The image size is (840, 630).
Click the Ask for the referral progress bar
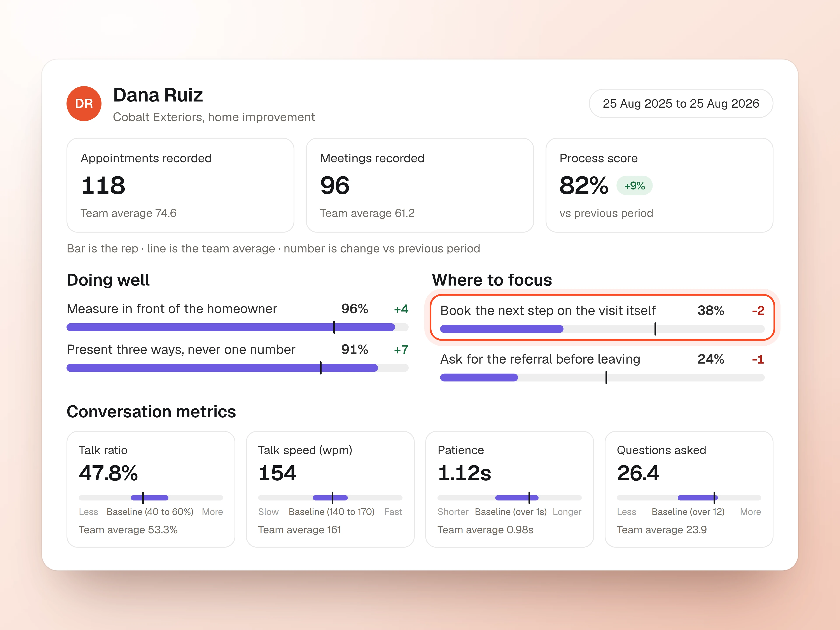(x=602, y=378)
